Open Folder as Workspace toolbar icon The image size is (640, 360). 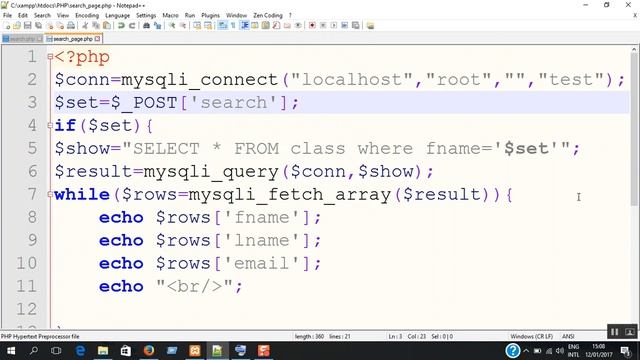(x=287, y=25)
